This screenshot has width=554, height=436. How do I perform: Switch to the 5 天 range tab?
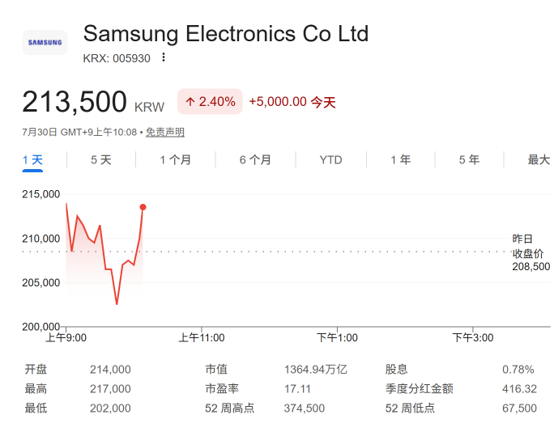[x=101, y=160]
